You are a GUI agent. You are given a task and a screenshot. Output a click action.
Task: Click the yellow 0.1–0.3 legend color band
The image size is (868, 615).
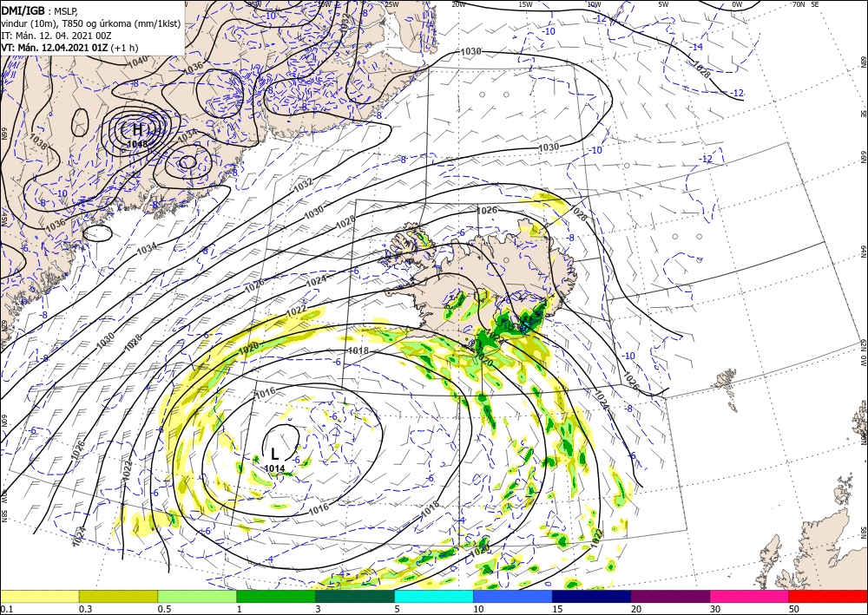pyautogui.click(x=39, y=596)
